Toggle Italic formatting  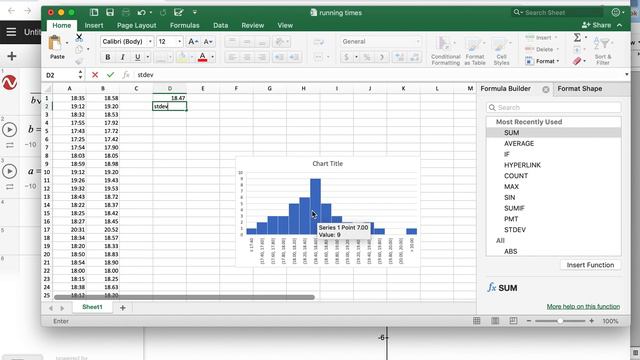tap(122, 57)
